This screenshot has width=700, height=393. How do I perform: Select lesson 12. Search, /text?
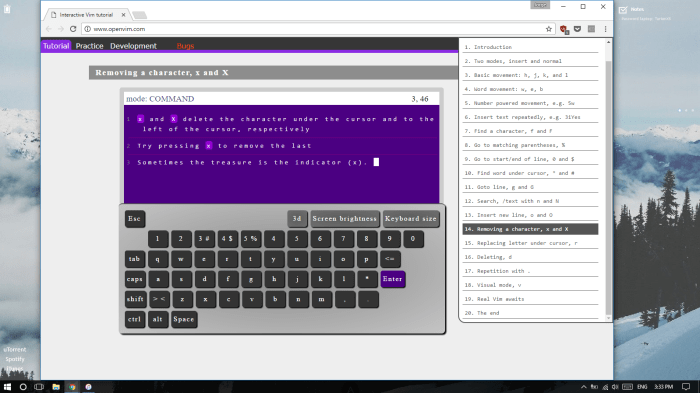pyautogui.click(x=530, y=201)
